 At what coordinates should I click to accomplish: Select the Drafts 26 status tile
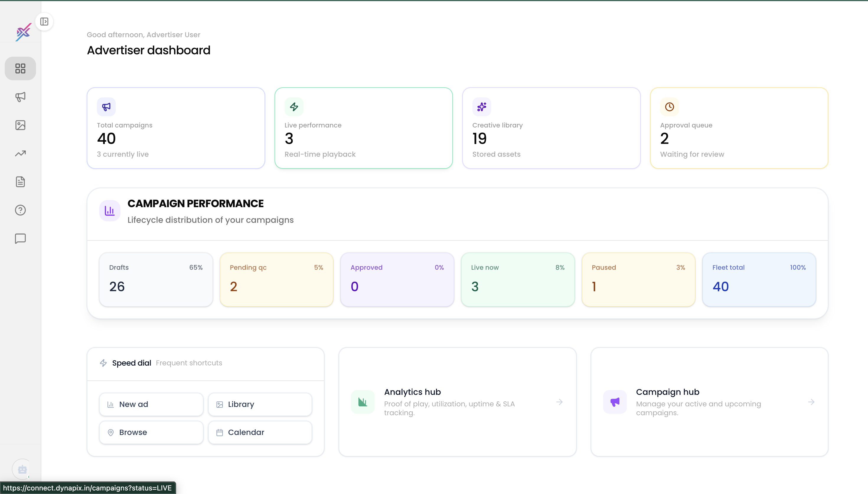click(156, 279)
